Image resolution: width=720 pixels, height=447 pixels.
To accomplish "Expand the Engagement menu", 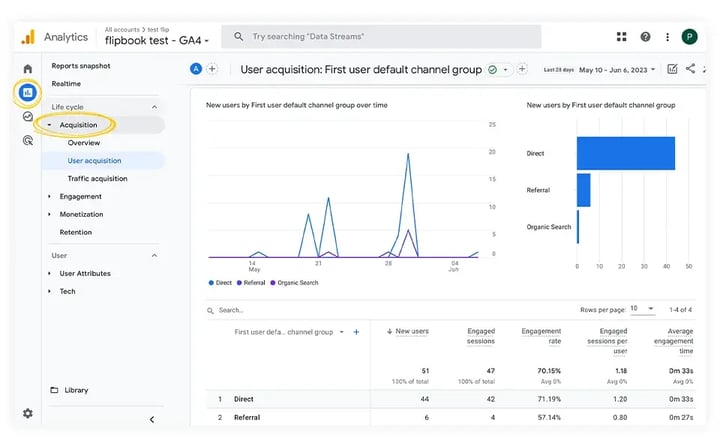I will (x=50, y=197).
